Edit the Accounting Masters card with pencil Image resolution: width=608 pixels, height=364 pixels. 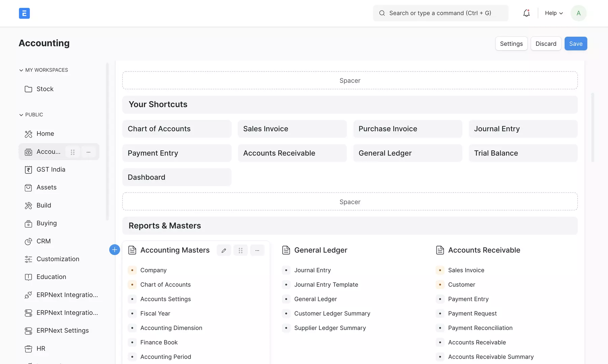(224, 250)
